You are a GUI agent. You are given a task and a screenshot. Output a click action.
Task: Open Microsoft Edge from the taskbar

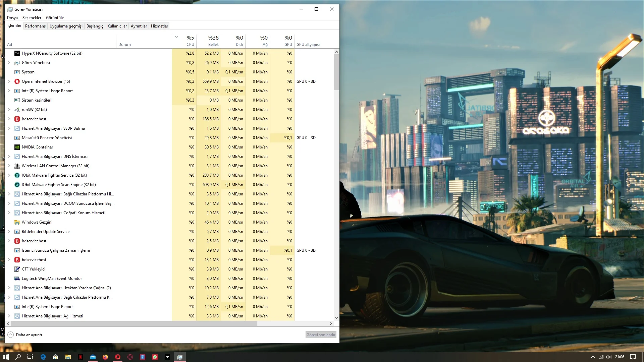point(43,357)
